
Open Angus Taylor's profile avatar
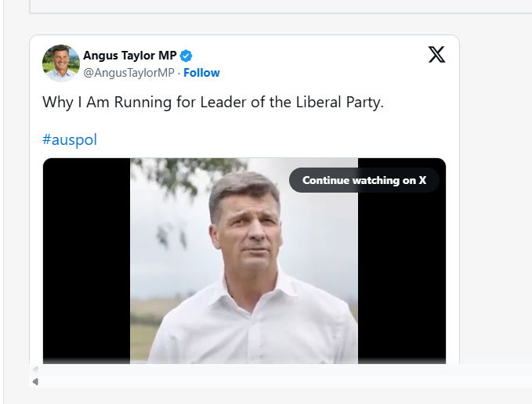61,63
